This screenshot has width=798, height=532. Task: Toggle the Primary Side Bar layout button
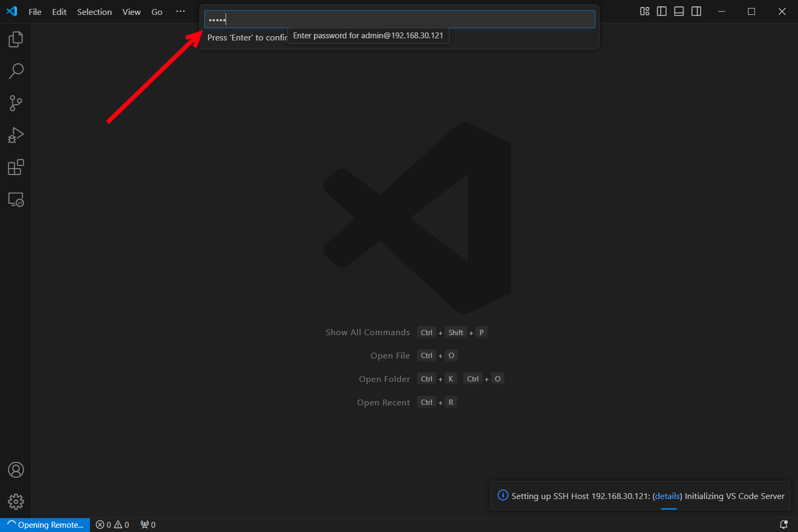tap(662, 12)
